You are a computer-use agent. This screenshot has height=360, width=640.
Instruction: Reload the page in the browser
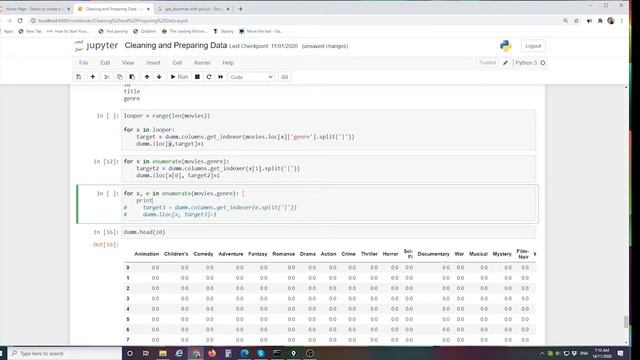pos(20,20)
